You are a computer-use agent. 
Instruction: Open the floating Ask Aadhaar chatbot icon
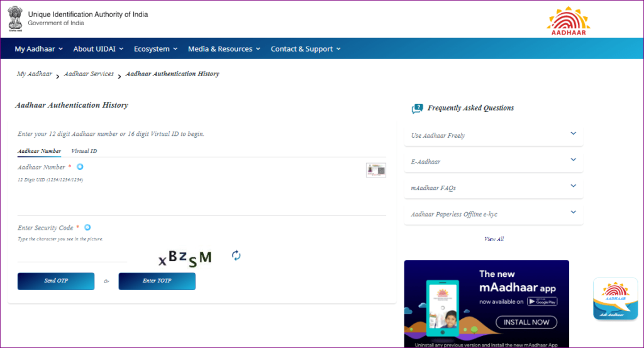pyautogui.click(x=614, y=299)
